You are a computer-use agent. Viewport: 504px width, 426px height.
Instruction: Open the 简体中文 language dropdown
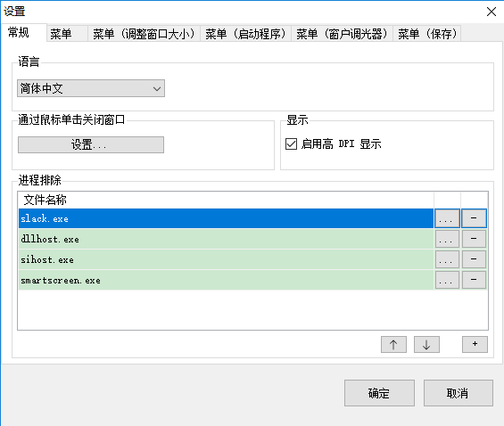tap(91, 88)
